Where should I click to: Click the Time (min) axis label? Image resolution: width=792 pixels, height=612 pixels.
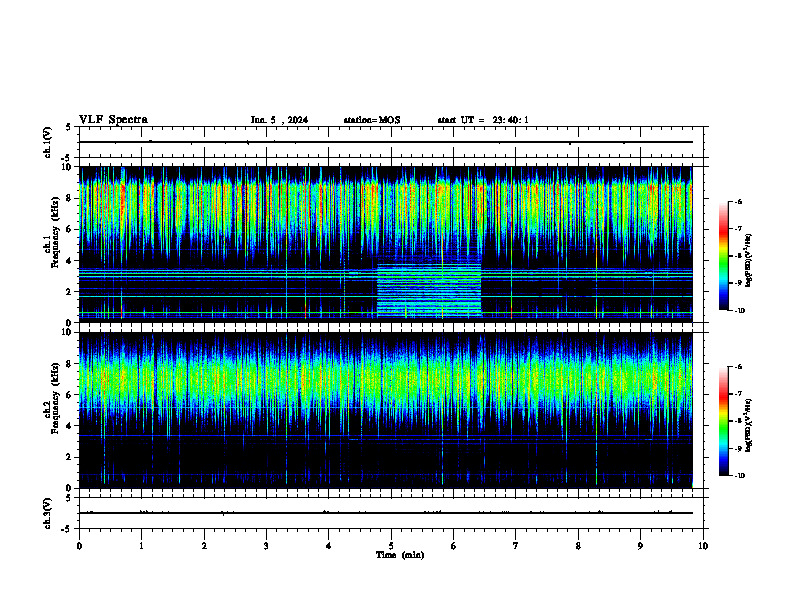click(400, 555)
